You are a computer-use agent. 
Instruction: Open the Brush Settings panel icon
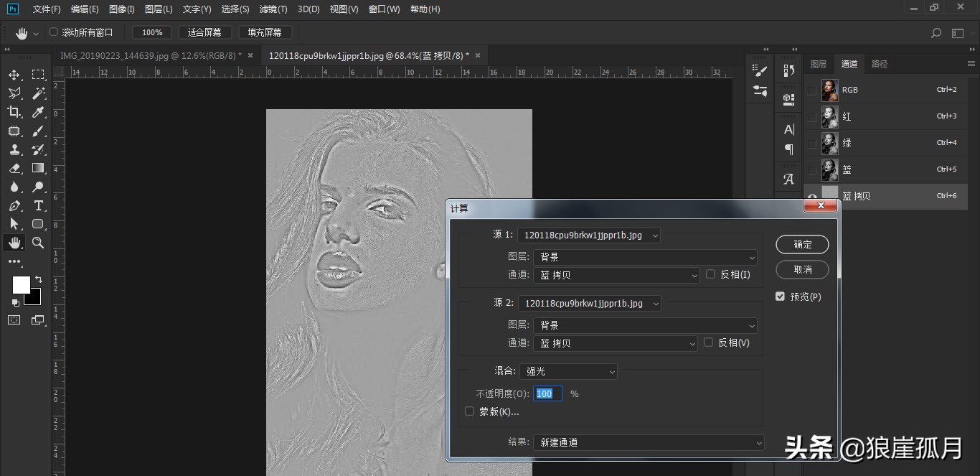point(760,70)
